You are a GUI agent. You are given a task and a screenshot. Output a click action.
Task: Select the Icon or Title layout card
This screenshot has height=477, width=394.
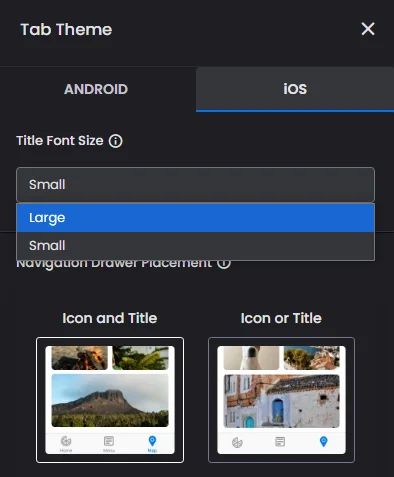point(281,400)
